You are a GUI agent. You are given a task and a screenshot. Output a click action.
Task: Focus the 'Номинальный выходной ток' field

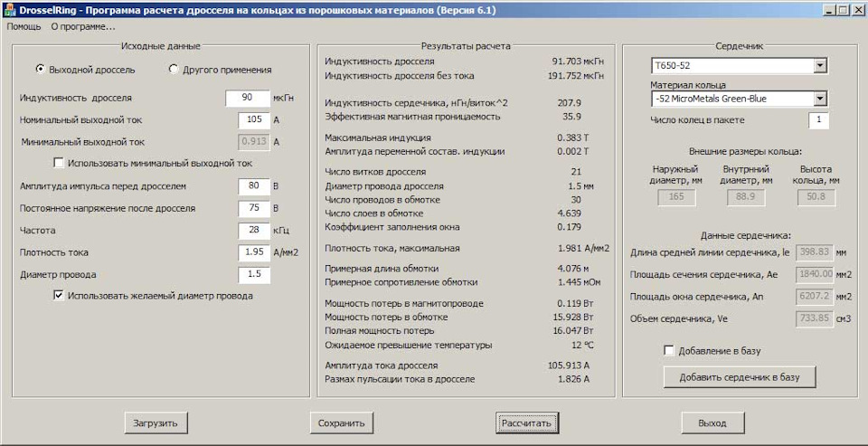click(253, 119)
